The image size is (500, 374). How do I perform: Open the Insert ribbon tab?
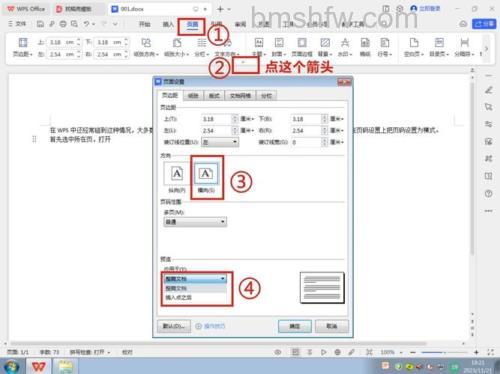click(x=168, y=24)
